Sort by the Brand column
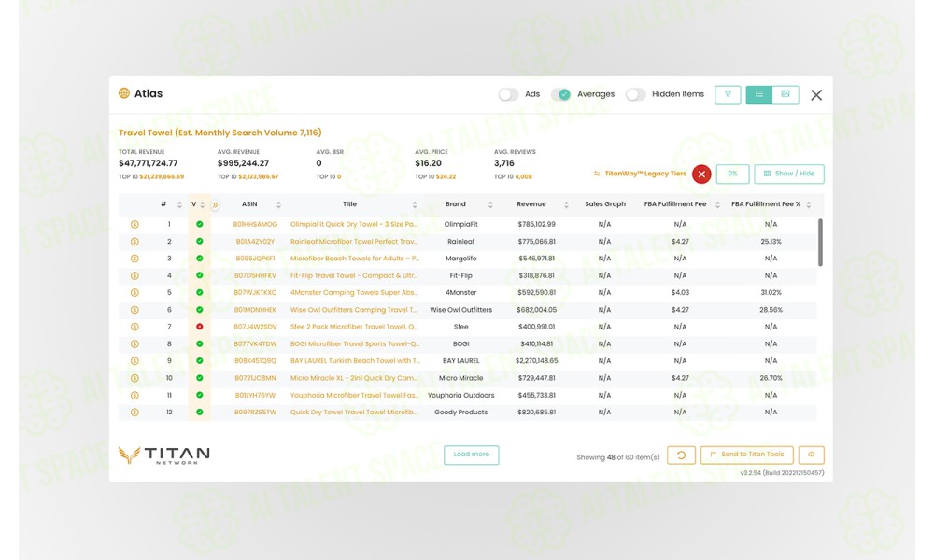 490,204
